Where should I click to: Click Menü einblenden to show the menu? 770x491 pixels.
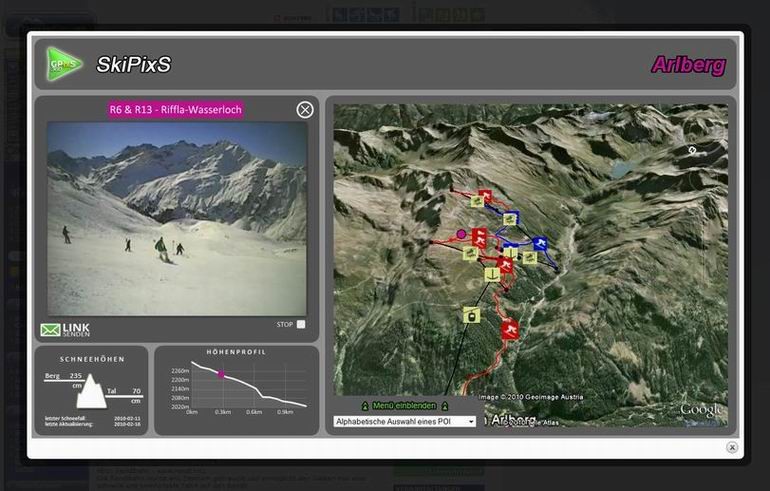coord(404,406)
